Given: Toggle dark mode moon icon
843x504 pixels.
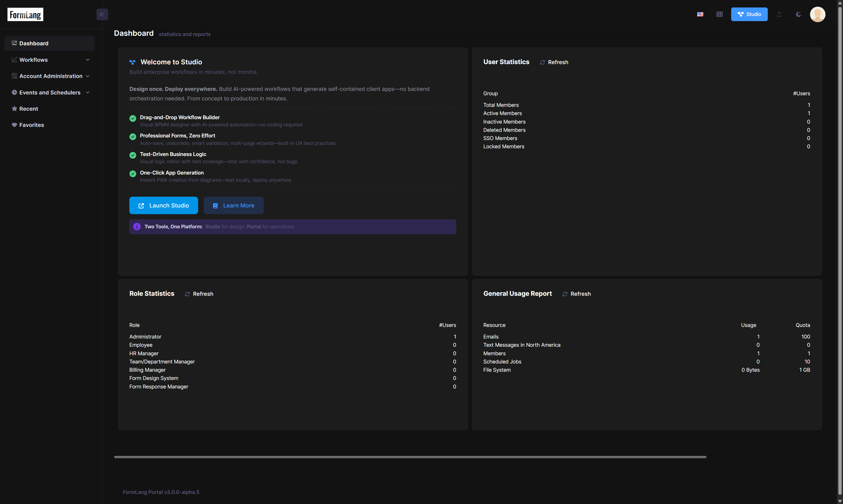Looking at the screenshot, I should click(x=798, y=14).
